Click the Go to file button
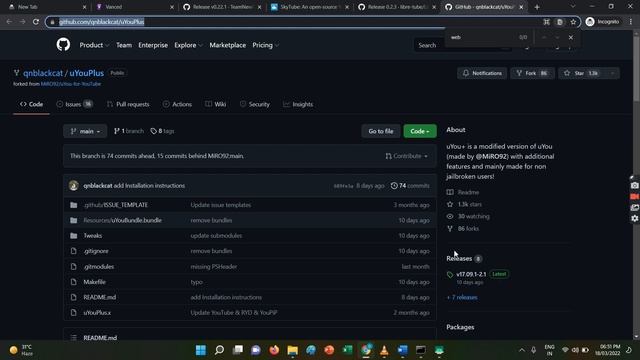 [x=381, y=131]
